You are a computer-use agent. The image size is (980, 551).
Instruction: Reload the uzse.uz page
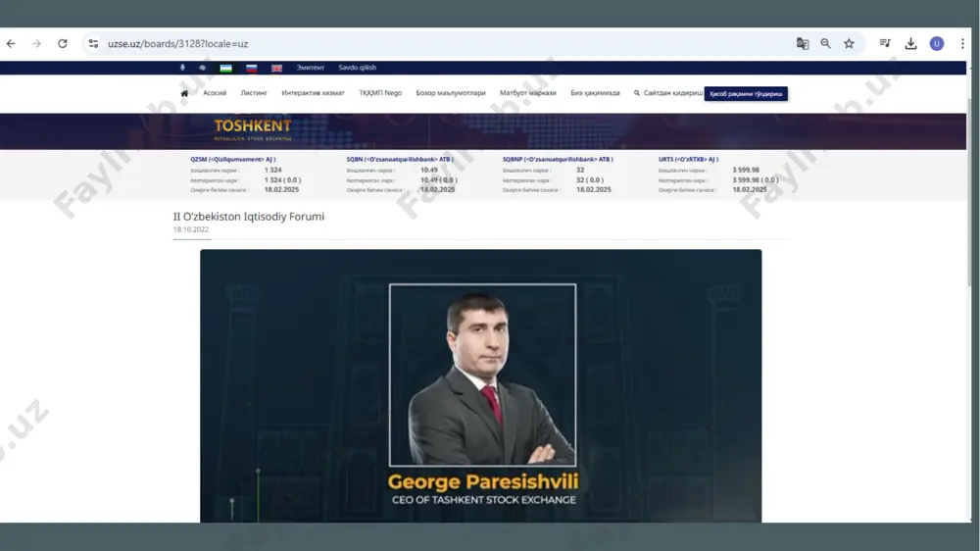click(63, 44)
